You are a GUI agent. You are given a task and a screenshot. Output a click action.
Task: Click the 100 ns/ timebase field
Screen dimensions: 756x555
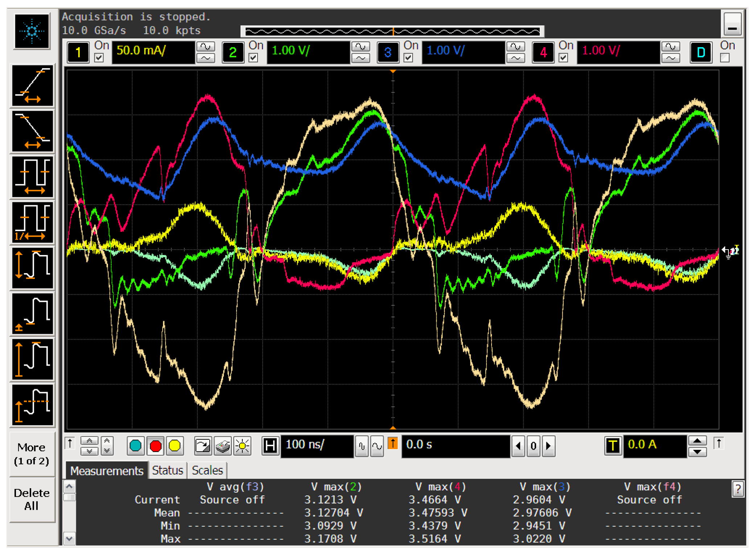(x=316, y=445)
